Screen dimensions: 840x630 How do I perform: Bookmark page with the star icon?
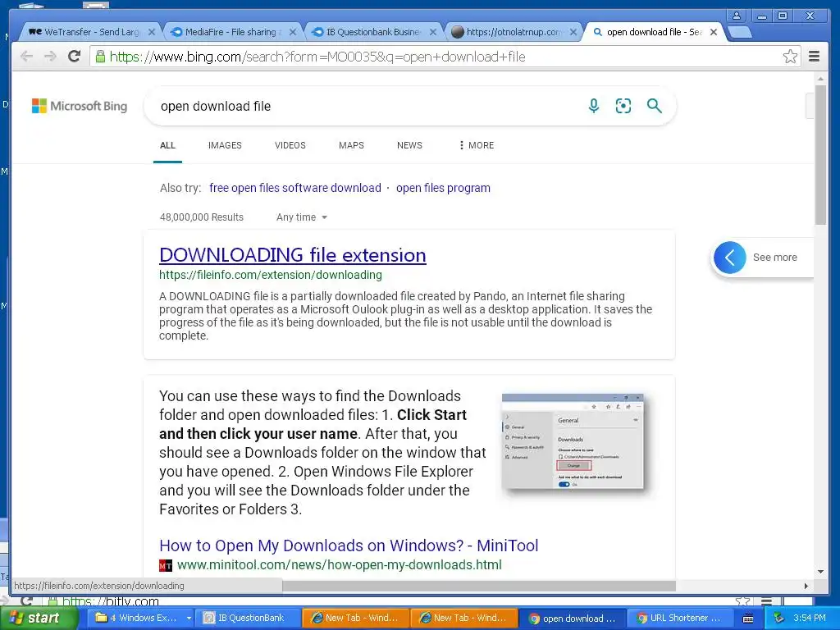tap(790, 57)
